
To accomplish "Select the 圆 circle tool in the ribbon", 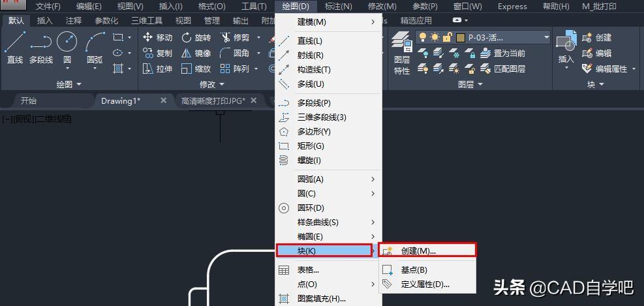I will (x=67, y=47).
